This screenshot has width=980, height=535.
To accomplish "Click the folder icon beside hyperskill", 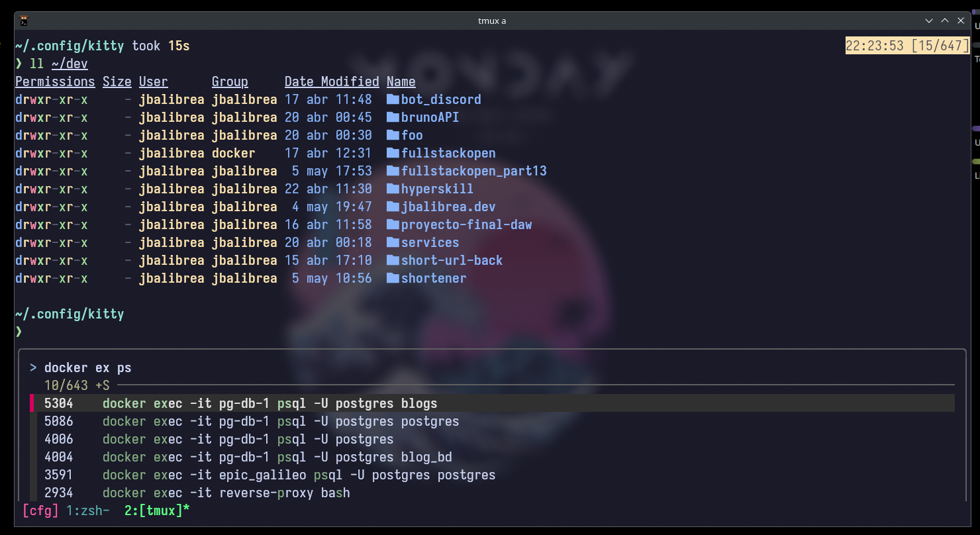I will pos(393,189).
